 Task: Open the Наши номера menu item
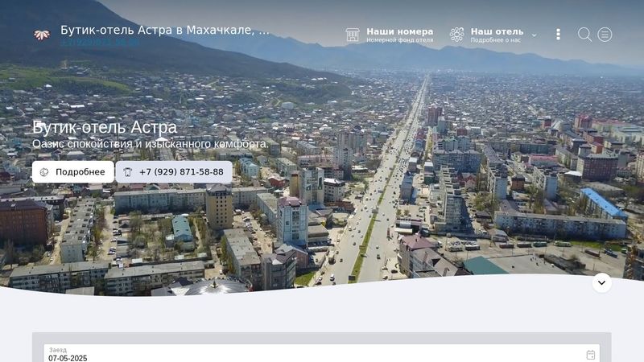(x=399, y=35)
